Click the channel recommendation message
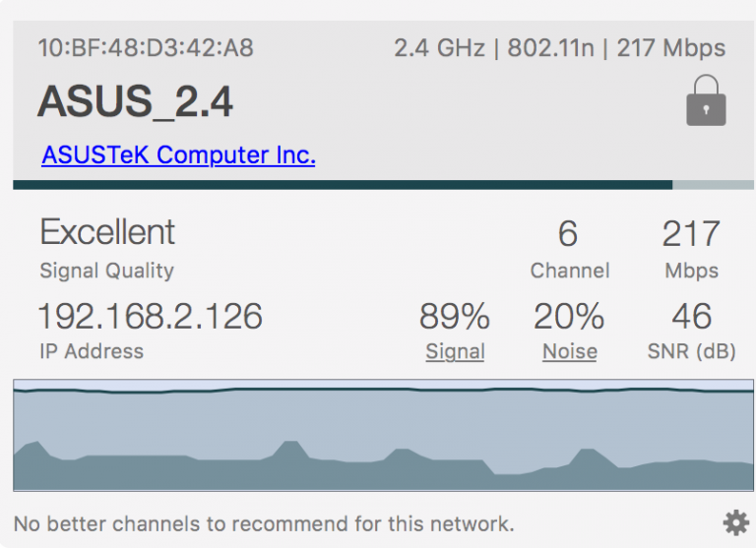 [264, 523]
